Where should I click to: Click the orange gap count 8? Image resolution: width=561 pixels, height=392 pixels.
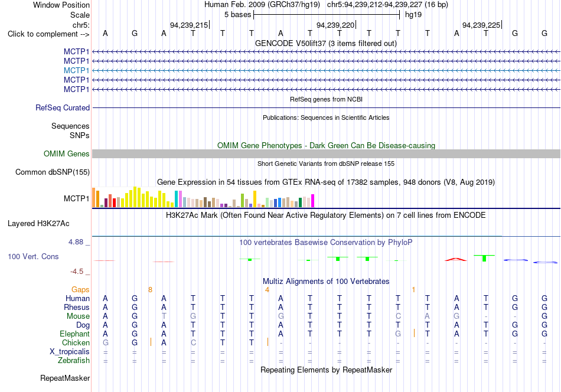[x=150, y=289]
